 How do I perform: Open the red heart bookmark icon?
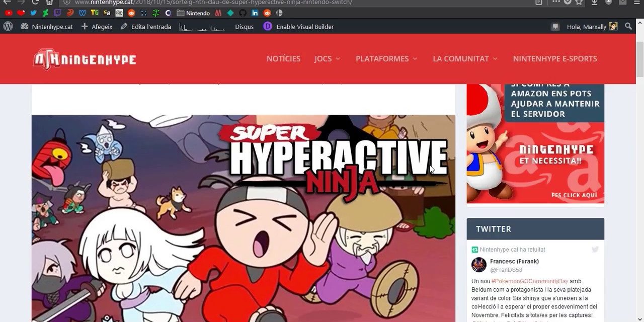[x=21, y=13]
